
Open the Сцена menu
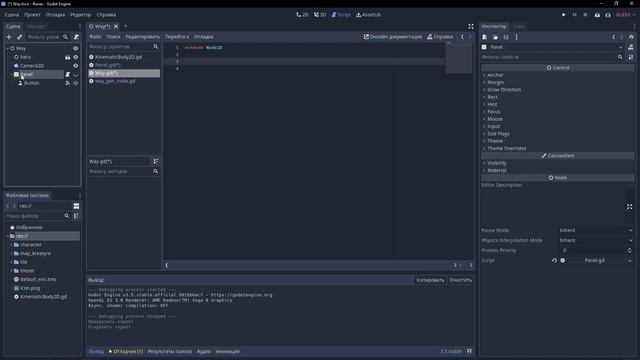pyautogui.click(x=12, y=15)
